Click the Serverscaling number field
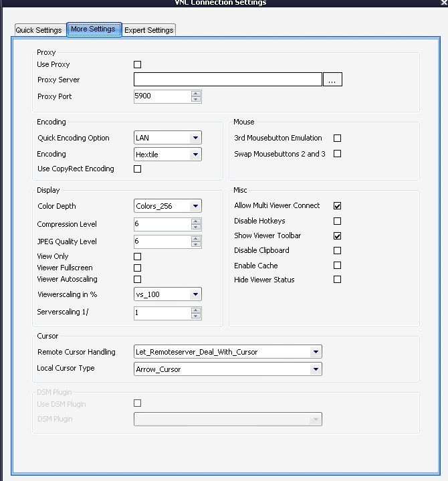Viewport: 448px width, 481px height. coord(162,313)
